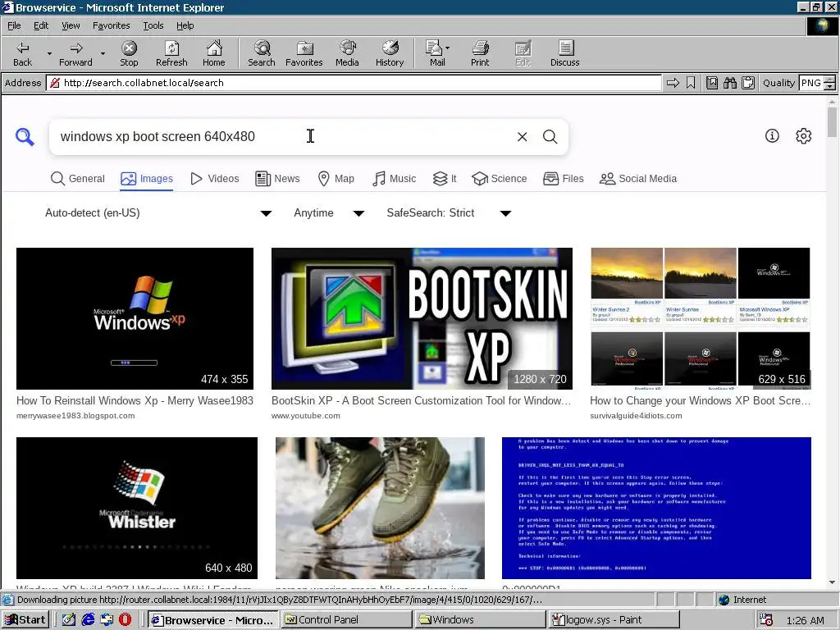Click the Go arrow beside address bar

(673, 83)
